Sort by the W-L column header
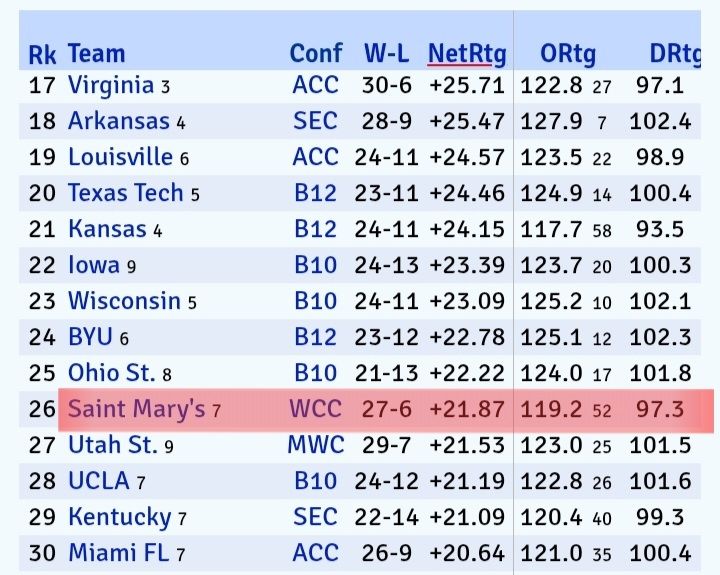720x575 pixels. pyautogui.click(x=385, y=53)
